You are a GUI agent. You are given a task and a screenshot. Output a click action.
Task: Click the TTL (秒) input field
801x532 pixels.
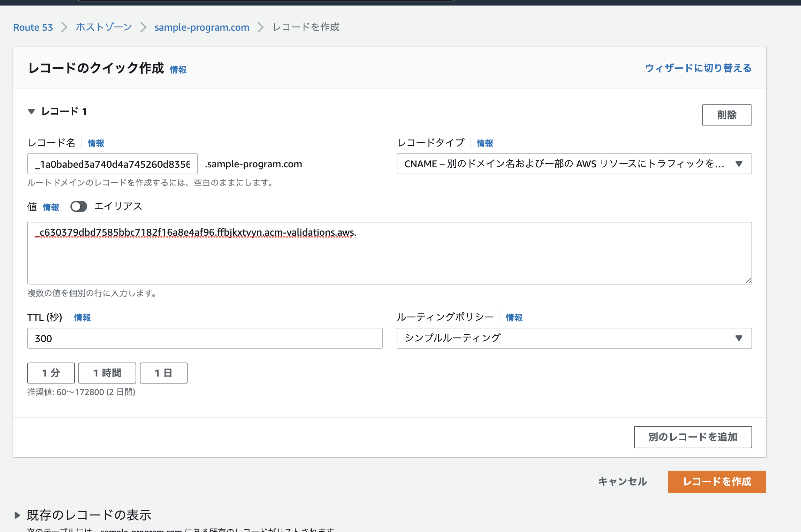click(205, 338)
